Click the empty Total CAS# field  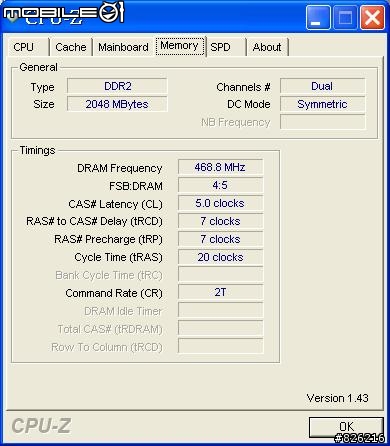[x=220, y=328]
